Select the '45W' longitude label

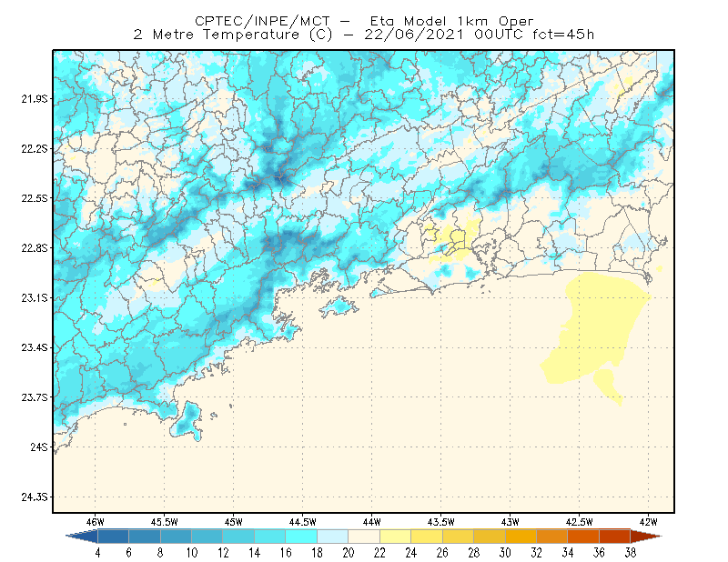(x=234, y=522)
